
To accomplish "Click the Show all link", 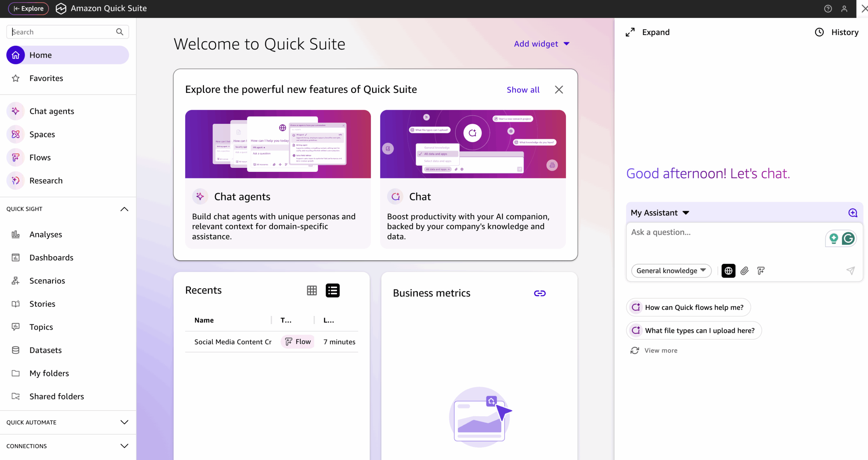I will tap(523, 90).
